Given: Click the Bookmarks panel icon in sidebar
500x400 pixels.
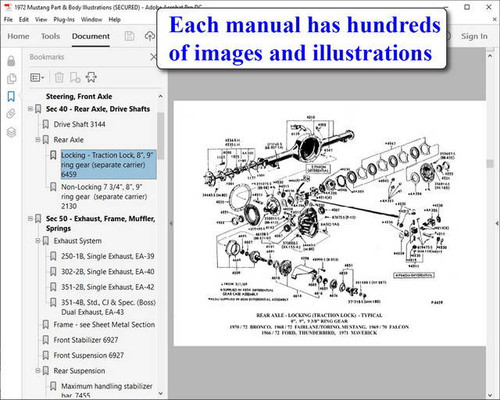Looking at the screenshot, I should 11,97.
